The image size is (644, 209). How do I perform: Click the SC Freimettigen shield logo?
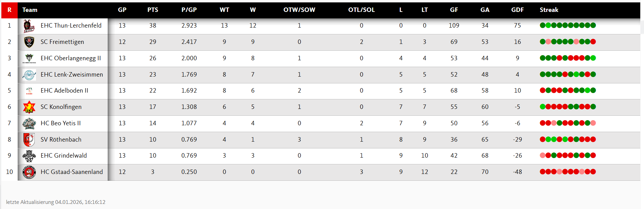(x=29, y=42)
